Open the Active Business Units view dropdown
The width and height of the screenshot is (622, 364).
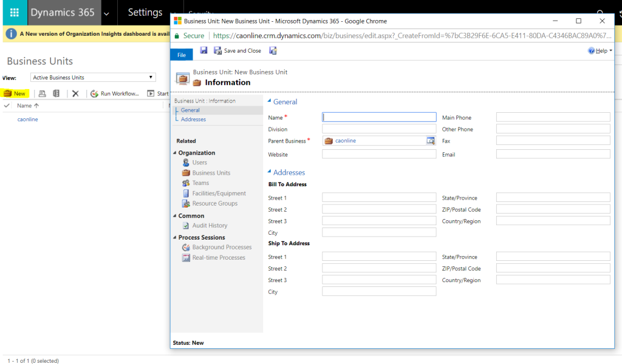coord(93,77)
